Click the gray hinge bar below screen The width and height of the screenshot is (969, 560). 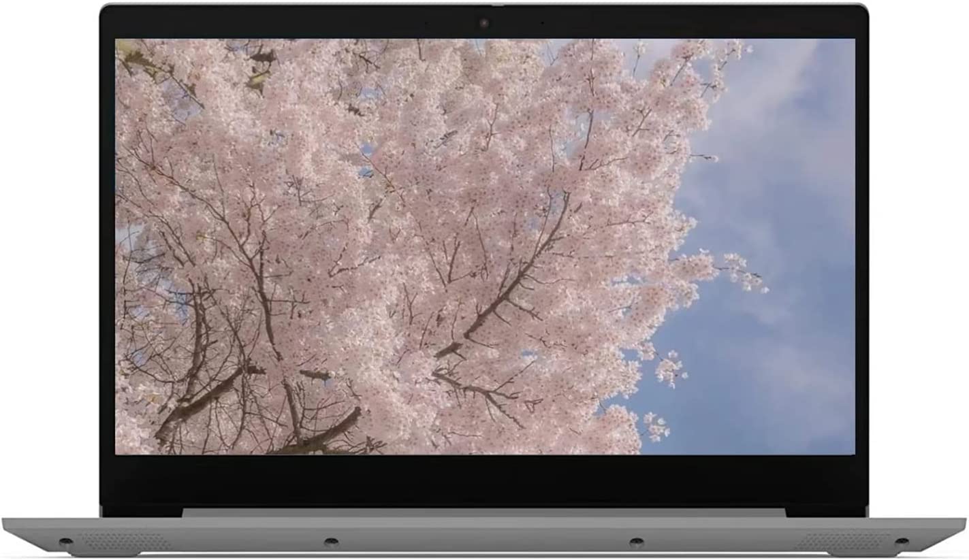[x=483, y=512]
